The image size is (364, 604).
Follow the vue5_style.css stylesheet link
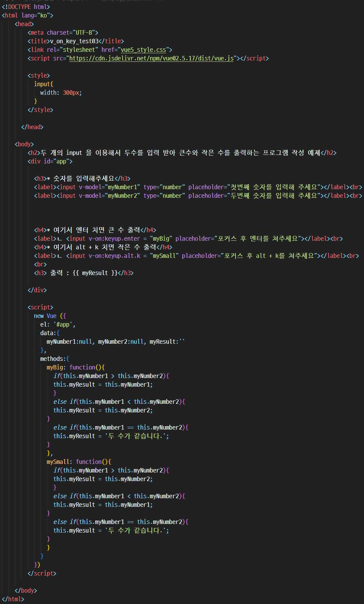[143, 50]
